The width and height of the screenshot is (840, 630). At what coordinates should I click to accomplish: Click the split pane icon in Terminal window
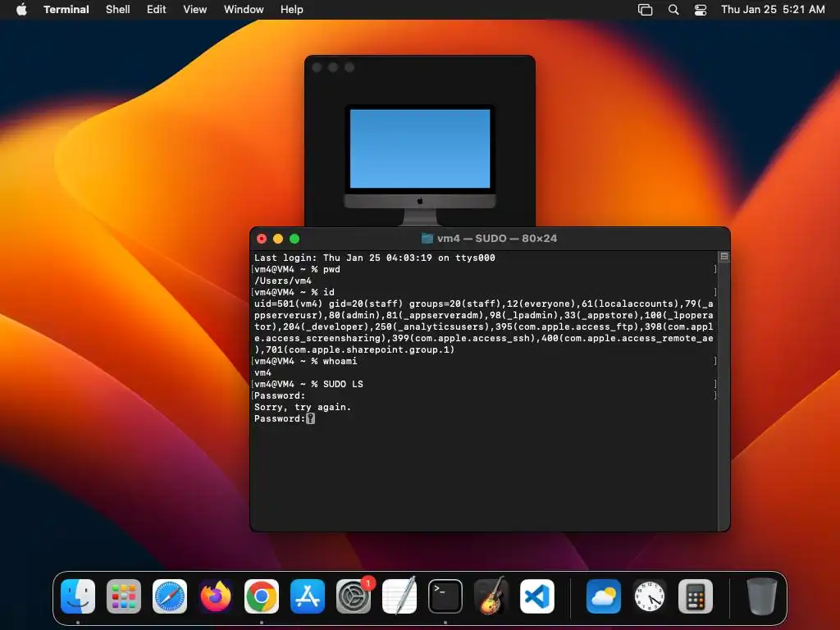tap(724, 257)
